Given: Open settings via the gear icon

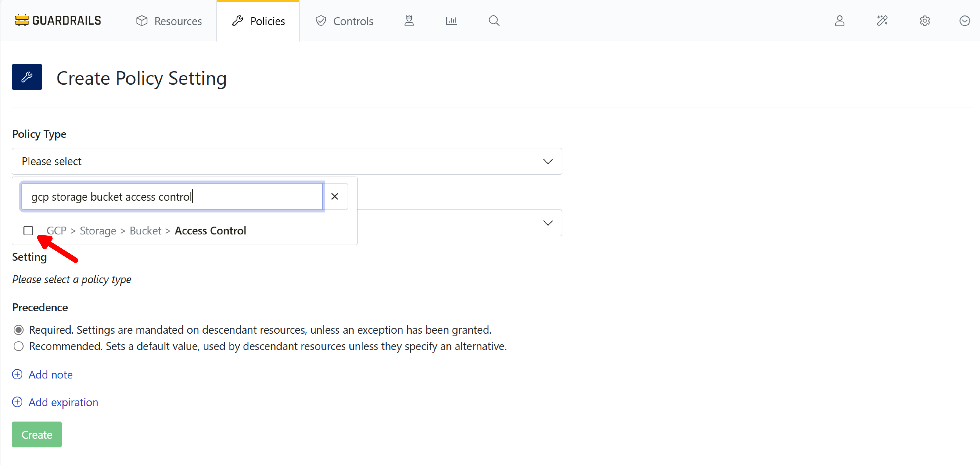Looking at the screenshot, I should 925,21.
